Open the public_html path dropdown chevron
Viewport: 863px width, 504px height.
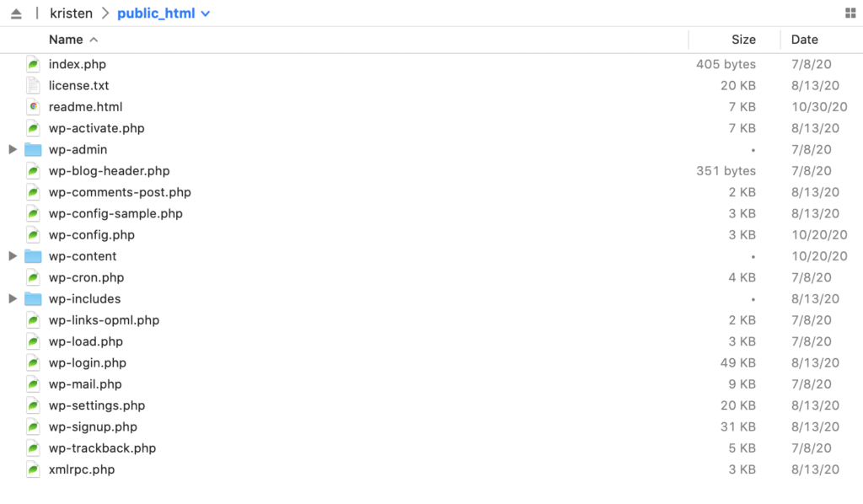pyautogui.click(x=206, y=13)
